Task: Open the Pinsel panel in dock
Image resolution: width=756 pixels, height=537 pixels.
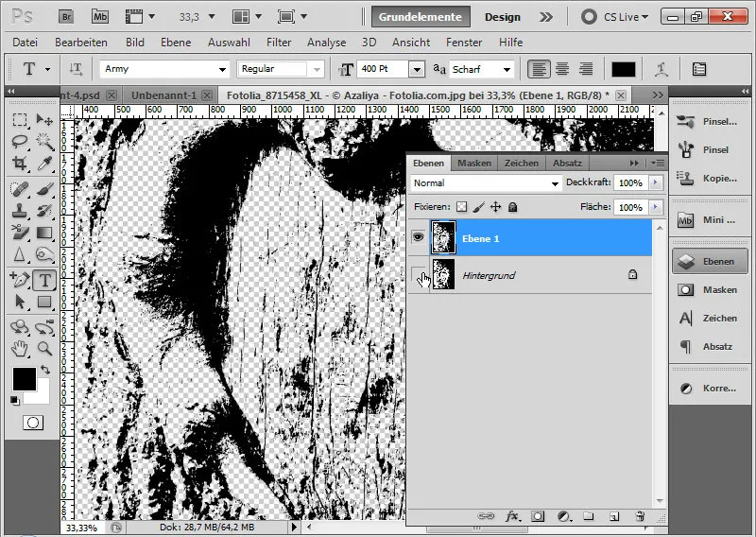Action: [710, 149]
